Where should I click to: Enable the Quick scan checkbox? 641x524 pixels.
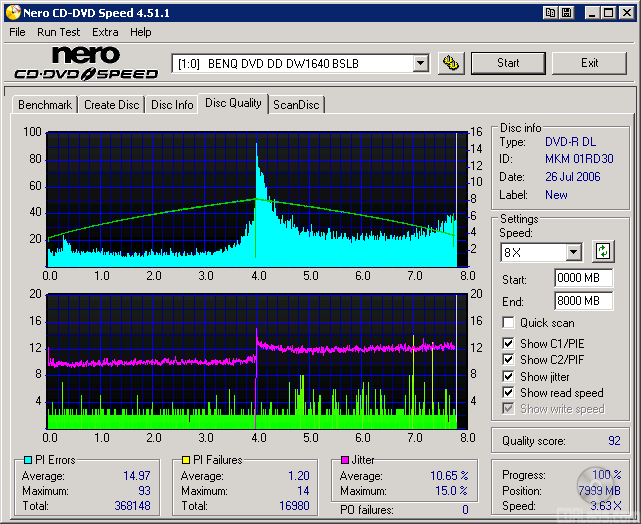[x=509, y=323]
